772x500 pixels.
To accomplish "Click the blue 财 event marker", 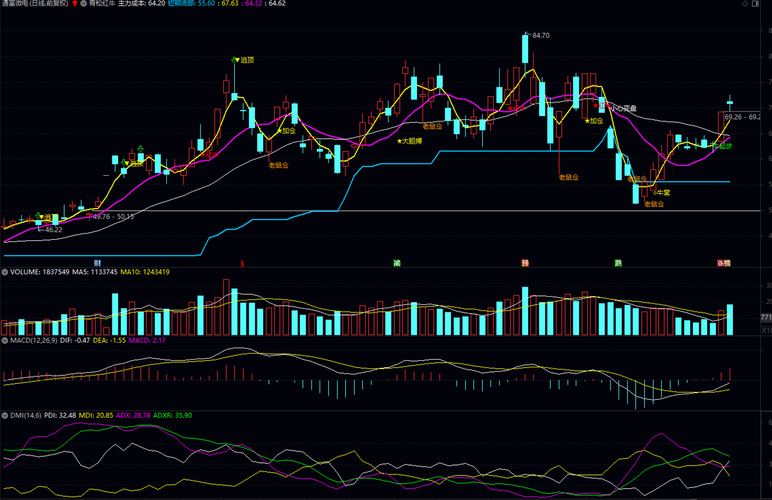I will click(97, 263).
